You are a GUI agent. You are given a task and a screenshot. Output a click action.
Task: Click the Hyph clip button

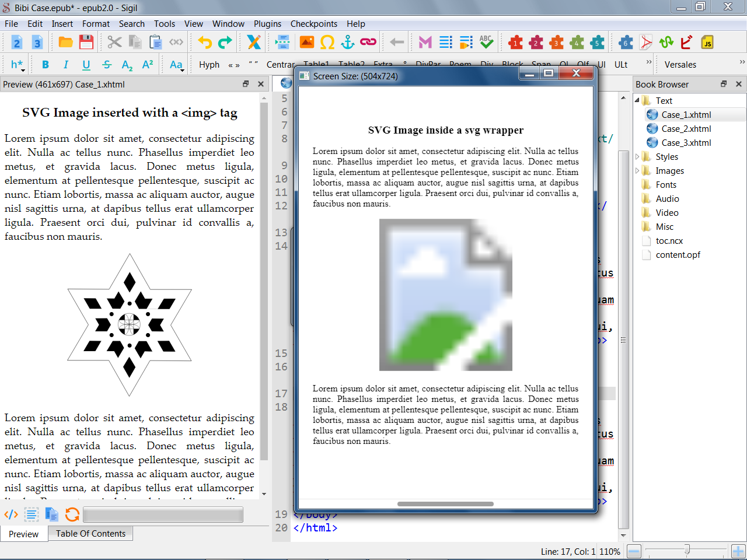pyautogui.click(x=210, y=65)
